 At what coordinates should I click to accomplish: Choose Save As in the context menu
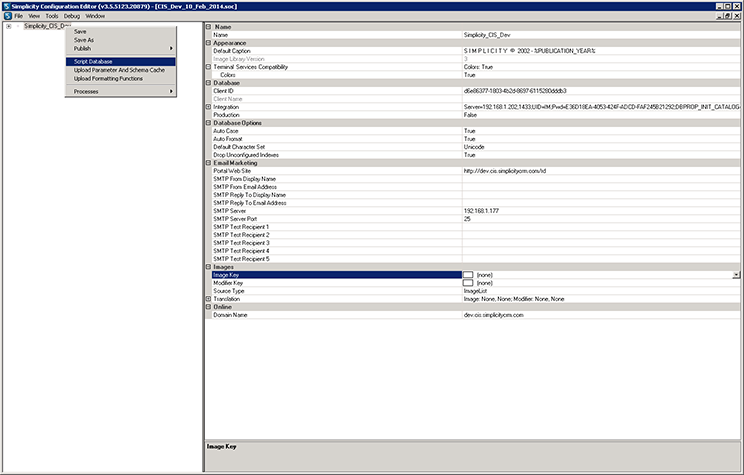[121, 40]
